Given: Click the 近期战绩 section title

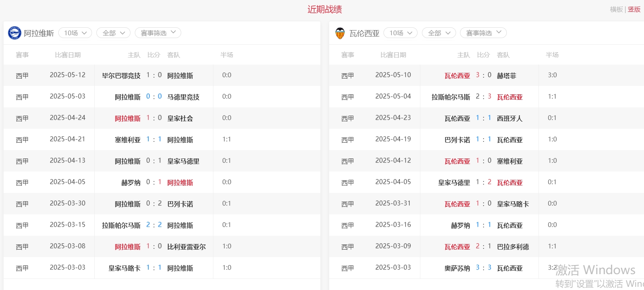Looking at the screenshot, I should coord(324,10).
